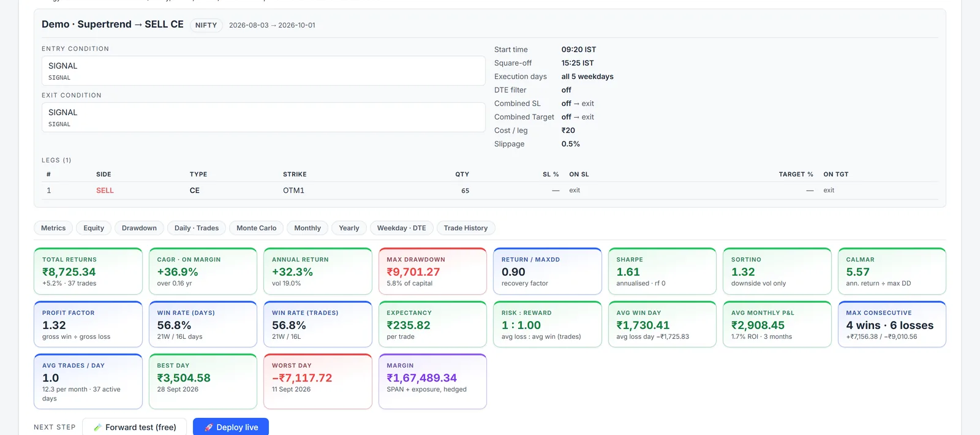Click the OTM1 strike value
980x435 pixels.
tap(293, 191)
